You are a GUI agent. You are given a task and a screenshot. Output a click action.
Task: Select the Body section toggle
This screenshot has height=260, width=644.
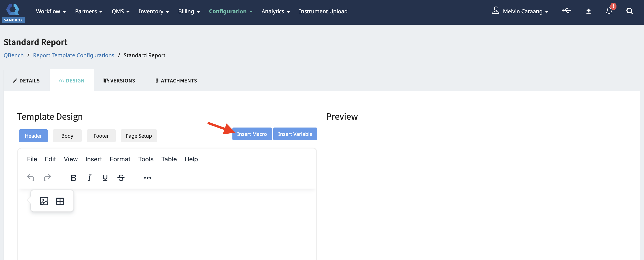click(x=67, y=136)
